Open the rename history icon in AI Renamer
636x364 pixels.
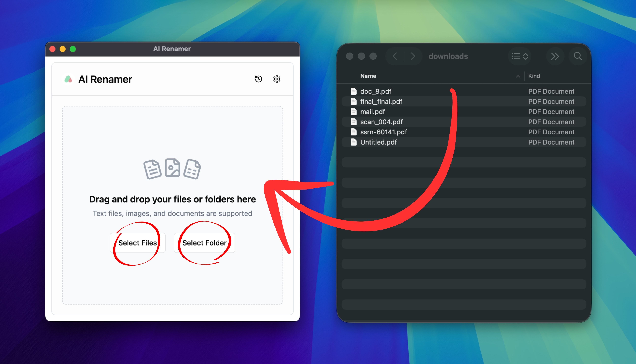(x=258, y=79)
